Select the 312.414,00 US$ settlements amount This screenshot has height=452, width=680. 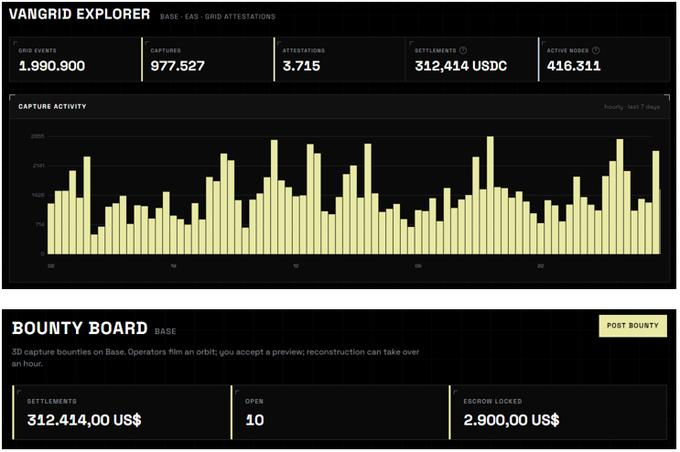pos(84,420)
